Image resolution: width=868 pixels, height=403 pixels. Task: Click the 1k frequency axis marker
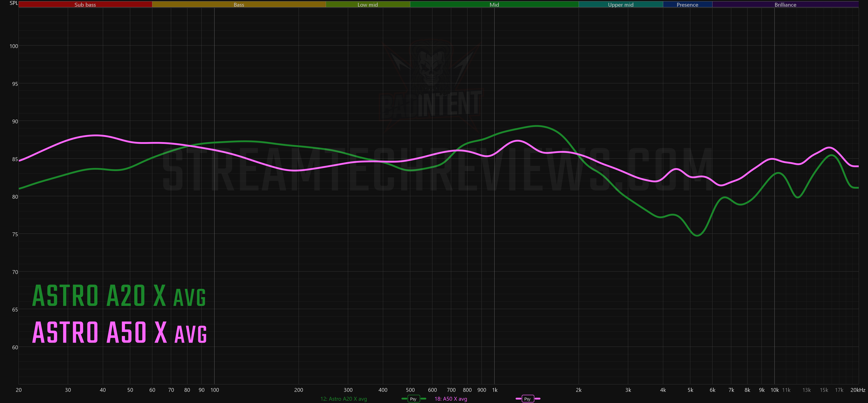click(495, 390)
